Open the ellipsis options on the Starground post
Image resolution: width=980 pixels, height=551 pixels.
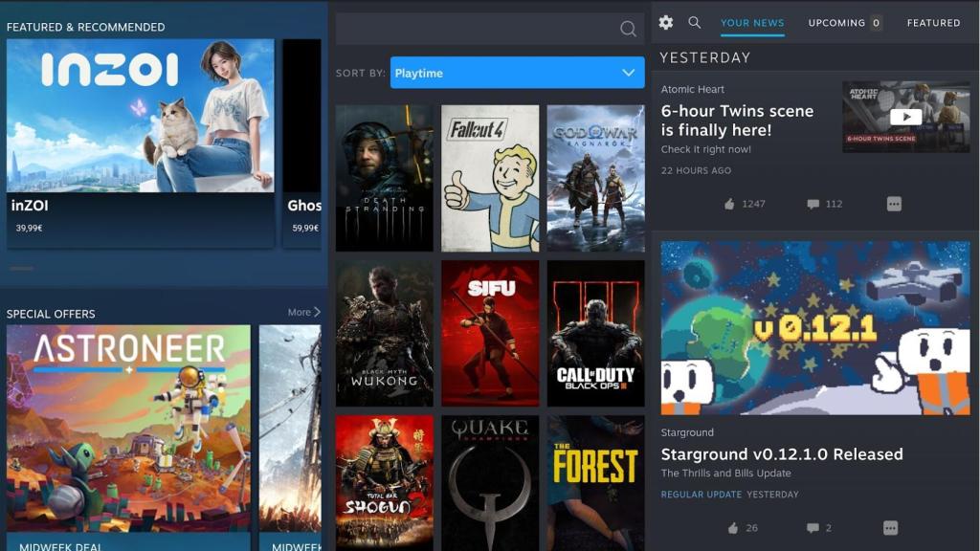tap(889, 527)
